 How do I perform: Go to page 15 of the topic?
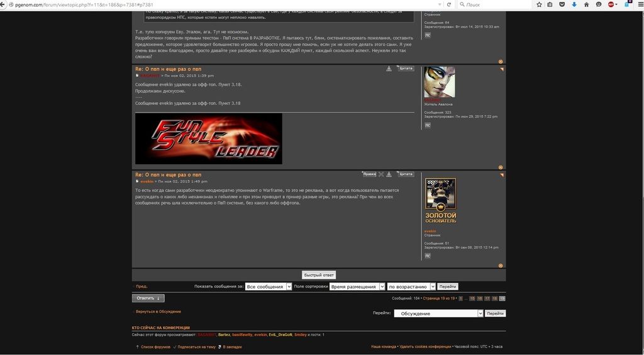pyautogui.click(x=472, y=298)
